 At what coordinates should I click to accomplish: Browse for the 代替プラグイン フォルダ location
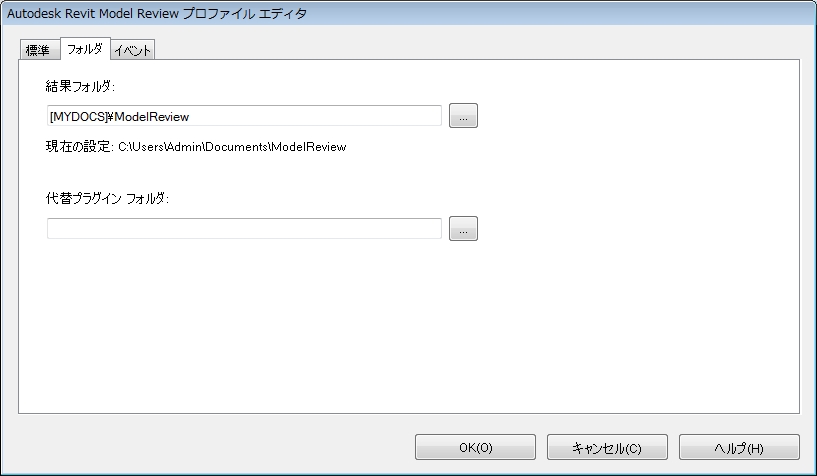pyautogui.click(x=463, y=229)
